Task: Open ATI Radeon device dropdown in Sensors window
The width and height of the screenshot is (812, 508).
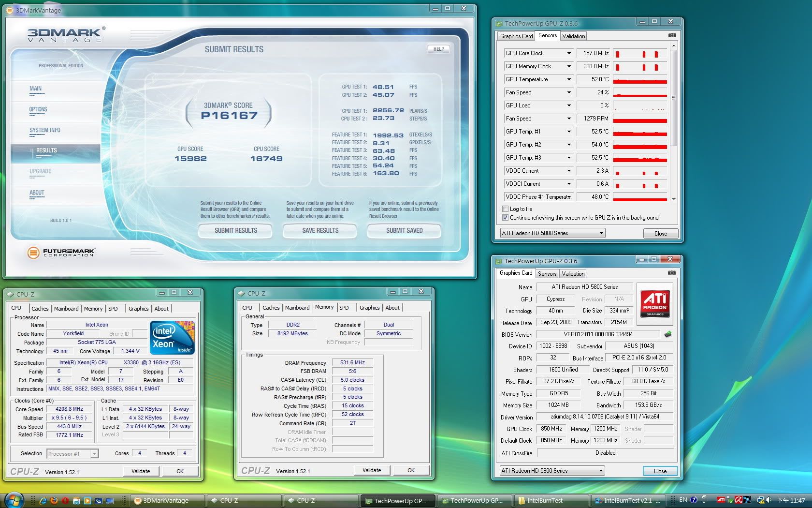Action: click(x=552, y=233)
